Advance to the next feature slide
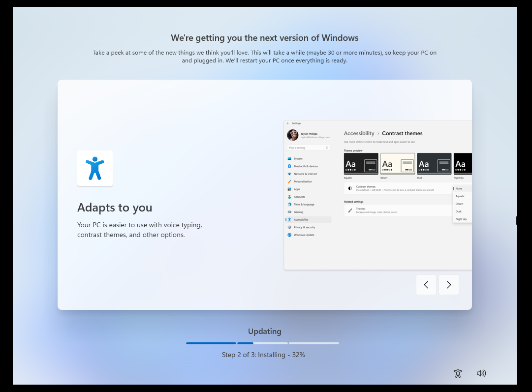The height and width of the screenshot is (392, 532). point(448,285)
